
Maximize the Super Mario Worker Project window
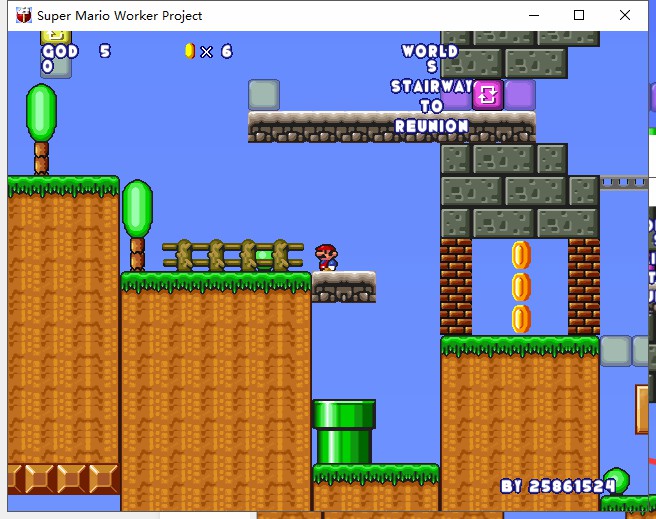point(579,15)
